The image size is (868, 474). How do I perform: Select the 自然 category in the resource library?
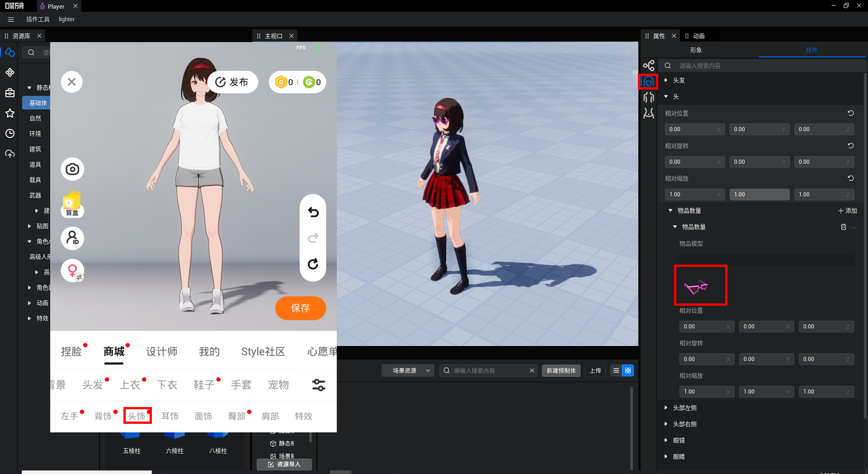pos(35,118)
